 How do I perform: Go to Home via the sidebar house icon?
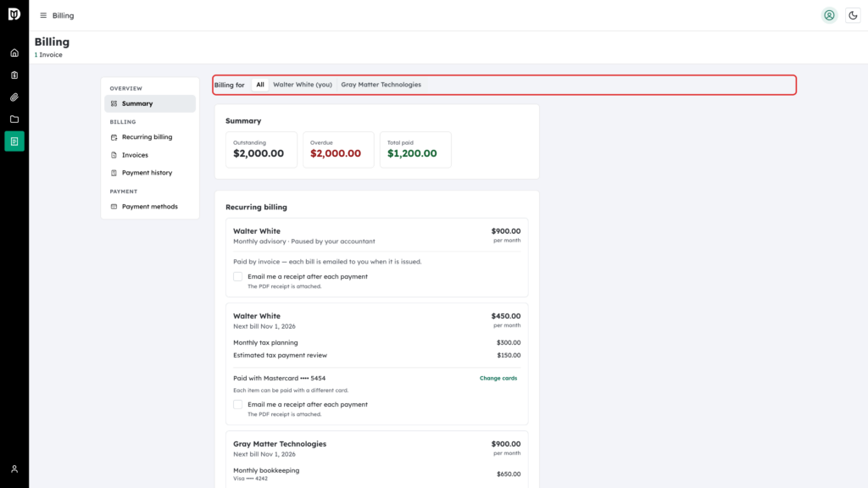pos(14,53)
